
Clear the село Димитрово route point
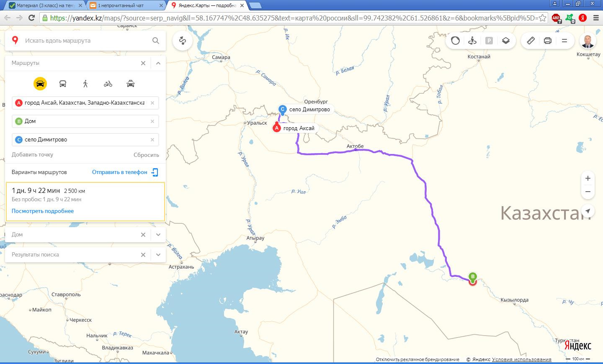[x=152, y=140]
